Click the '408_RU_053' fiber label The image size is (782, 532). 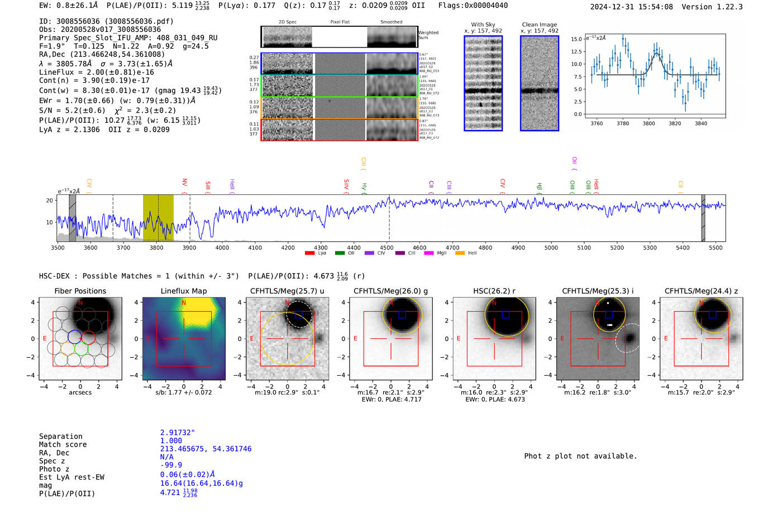pos(429,71)
